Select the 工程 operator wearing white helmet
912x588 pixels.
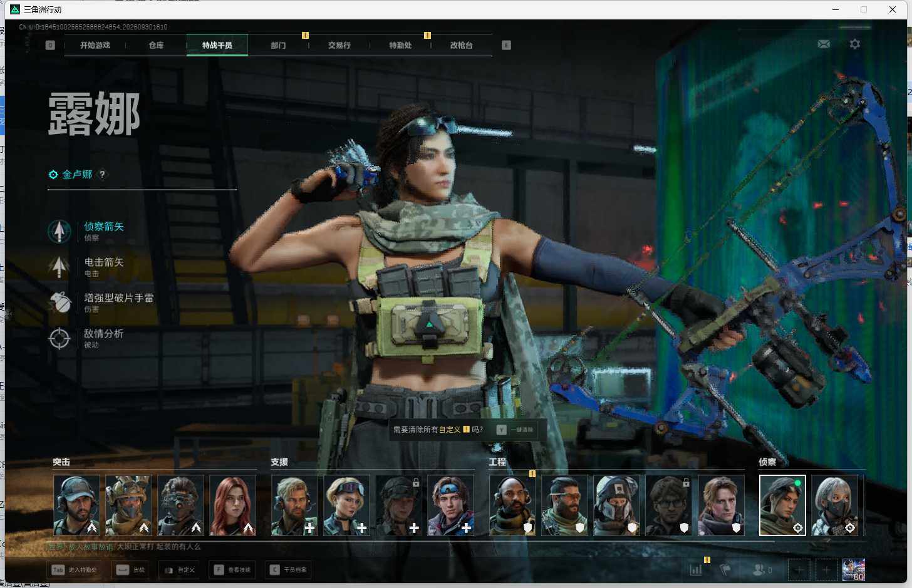(616, 505)
